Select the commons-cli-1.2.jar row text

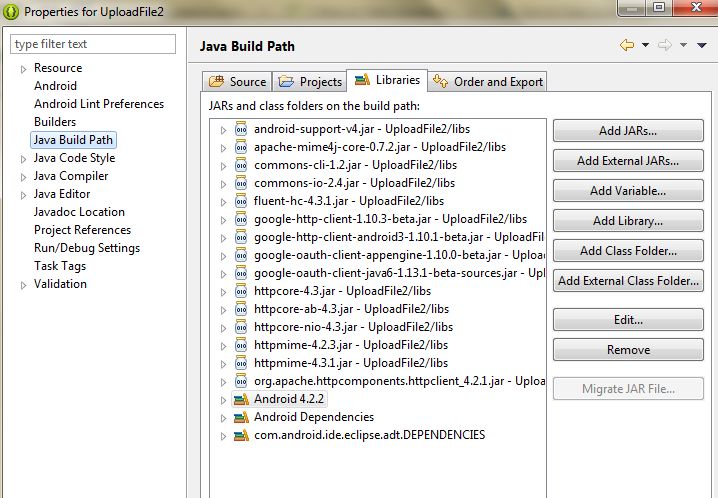tap(355, 165)
